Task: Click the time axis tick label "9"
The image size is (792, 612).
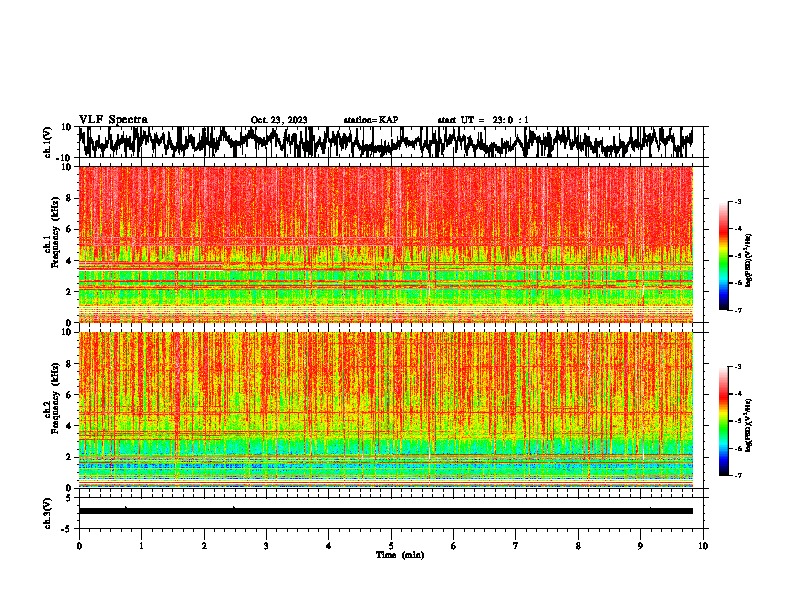Action: 640,546
